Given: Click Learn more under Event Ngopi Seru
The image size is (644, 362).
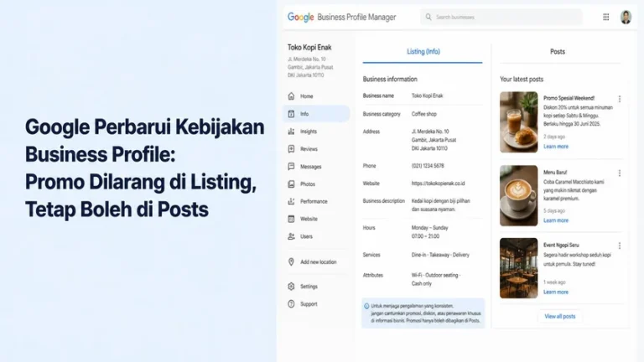Looking at the screenshot, I should point(556,292).
